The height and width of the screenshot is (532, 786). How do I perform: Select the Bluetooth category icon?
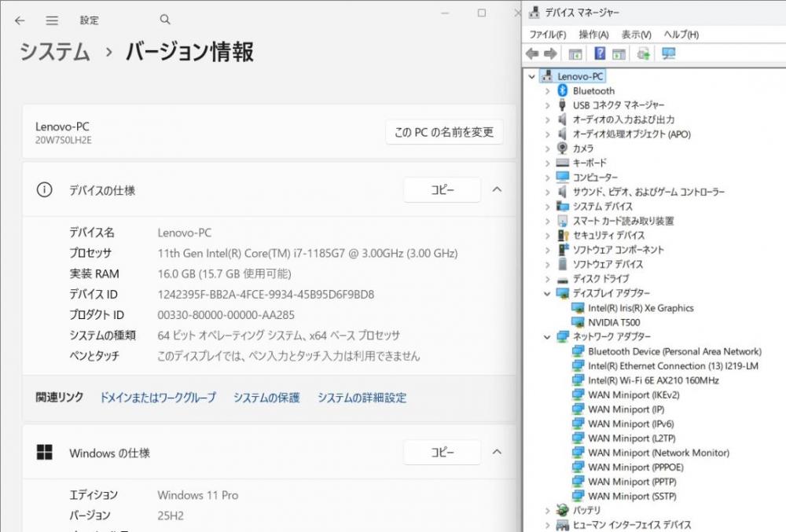click(563, 90)
